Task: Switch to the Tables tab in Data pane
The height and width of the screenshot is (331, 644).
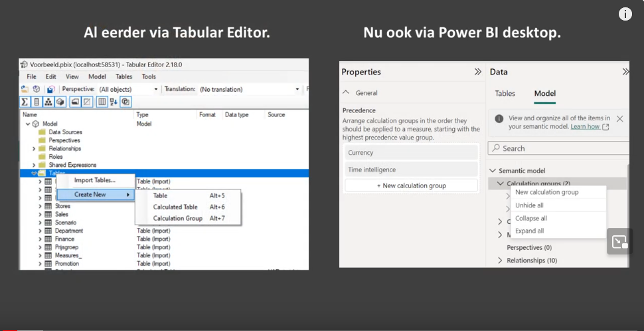Action: pos(505,94)
